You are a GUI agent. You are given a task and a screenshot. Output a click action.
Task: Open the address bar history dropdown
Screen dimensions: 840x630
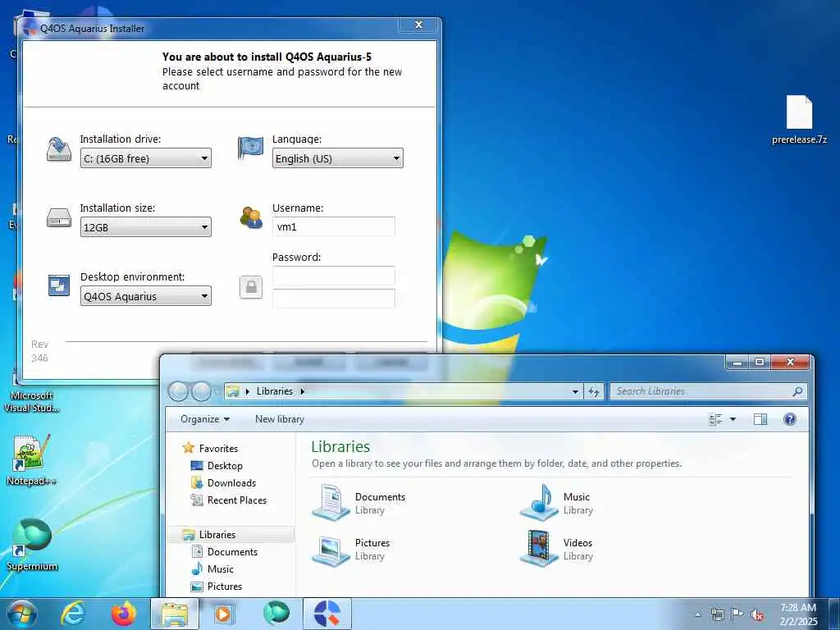575,391
